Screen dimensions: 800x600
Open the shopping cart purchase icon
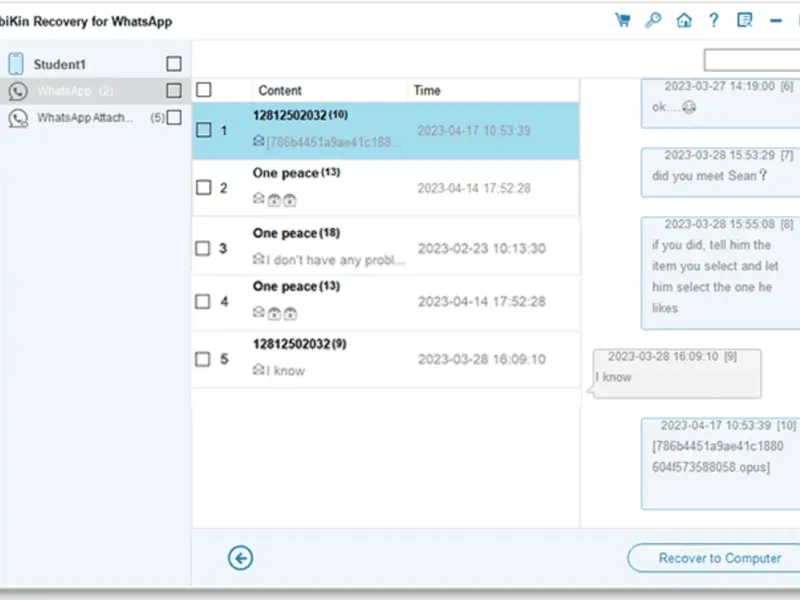coord(622,20)
